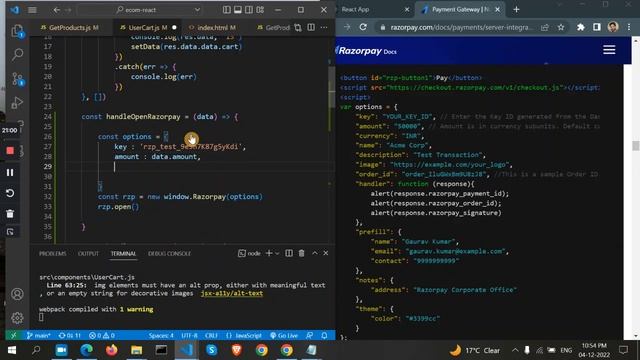Viewport: 640px width, 360px height.
Task: Switch to the GetProducts.js editor tab
Action: [x=69, y=27]
